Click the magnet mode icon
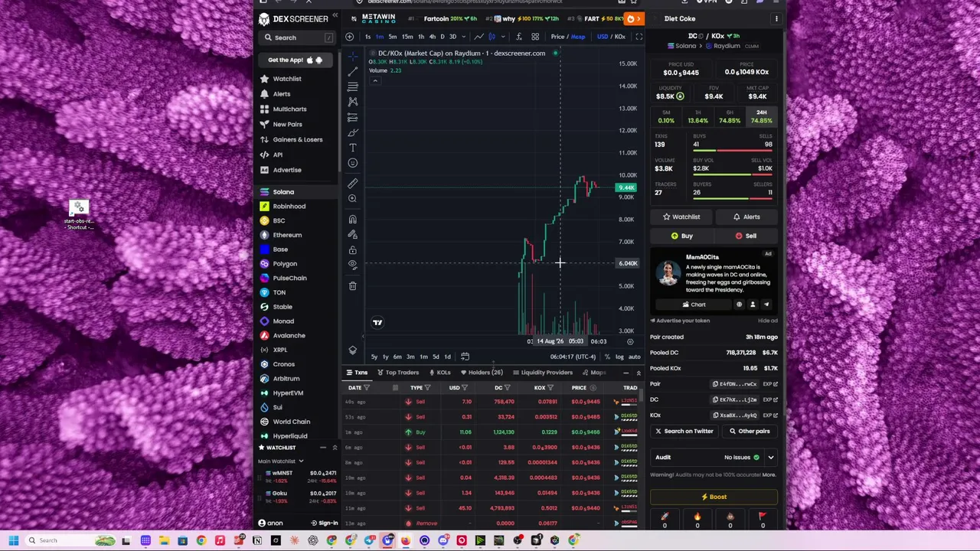Viewport: 980px width, 551px height. pyautogui.click(x=352, y=220)
